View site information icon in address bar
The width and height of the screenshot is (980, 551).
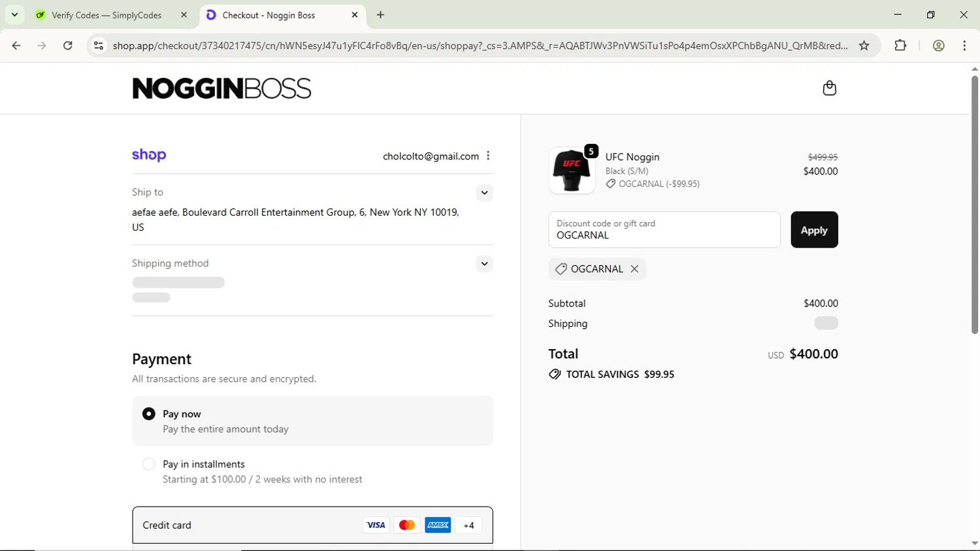[99, 46]
